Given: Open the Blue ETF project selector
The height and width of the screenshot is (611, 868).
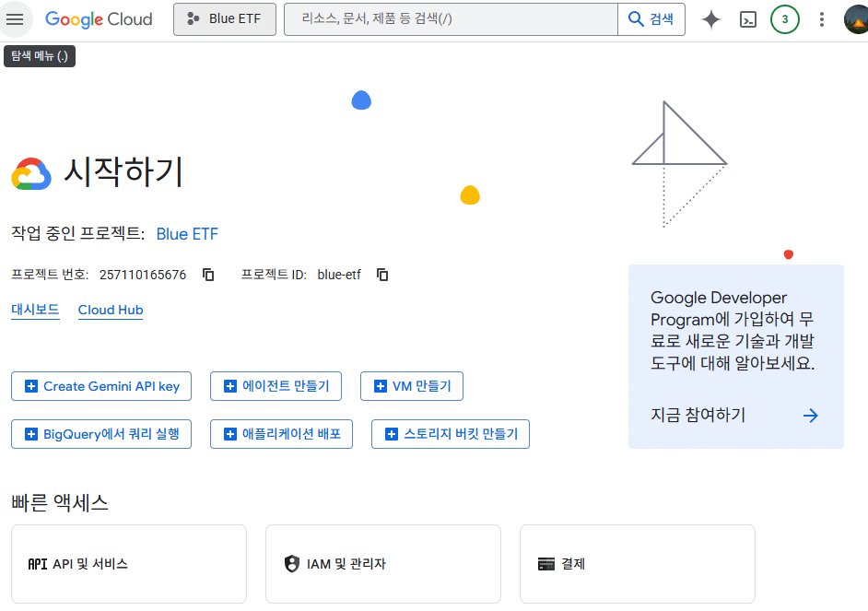Looking at the screenshot, I should tap(225, 18).
